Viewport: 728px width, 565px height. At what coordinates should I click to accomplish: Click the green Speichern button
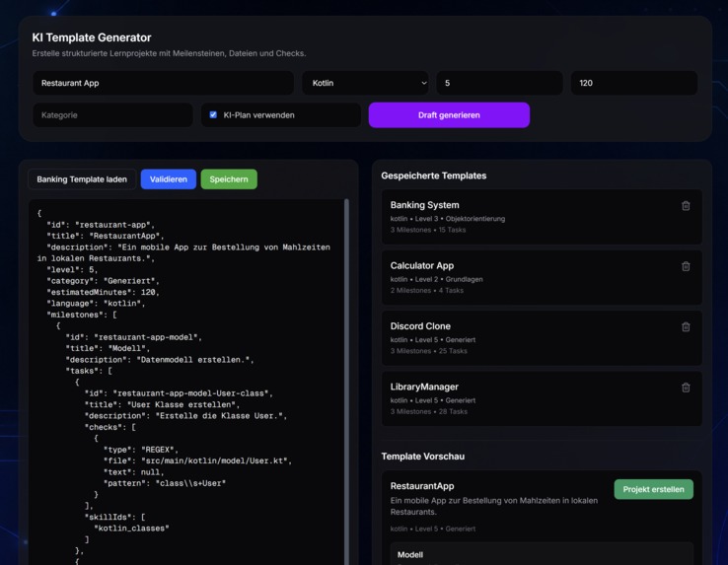pos(229,179)
